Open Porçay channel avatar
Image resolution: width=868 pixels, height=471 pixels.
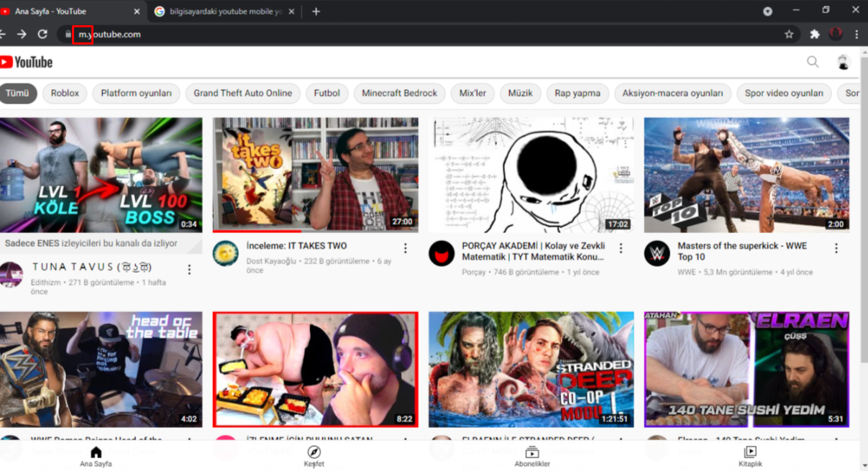coord(442,253)
